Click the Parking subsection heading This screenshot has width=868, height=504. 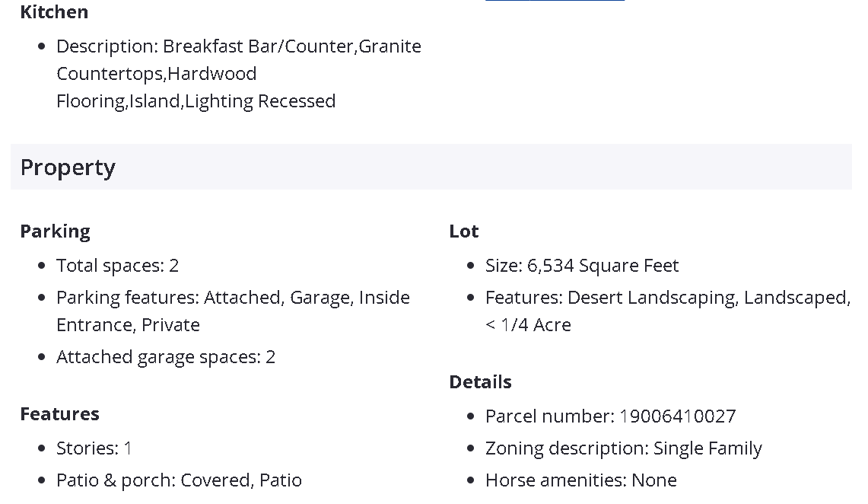55,231
